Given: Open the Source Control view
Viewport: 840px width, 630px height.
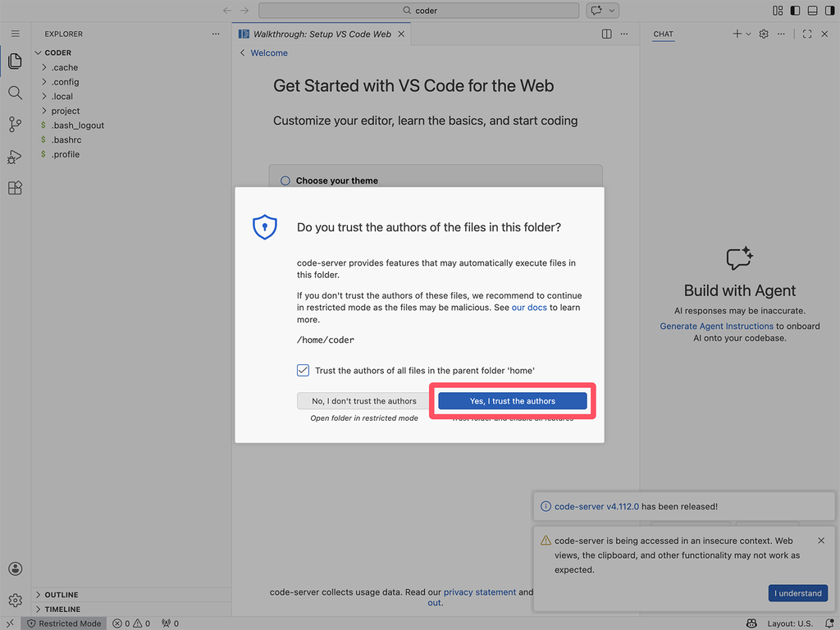Looking at the screenshot, I should coord(15,125).
